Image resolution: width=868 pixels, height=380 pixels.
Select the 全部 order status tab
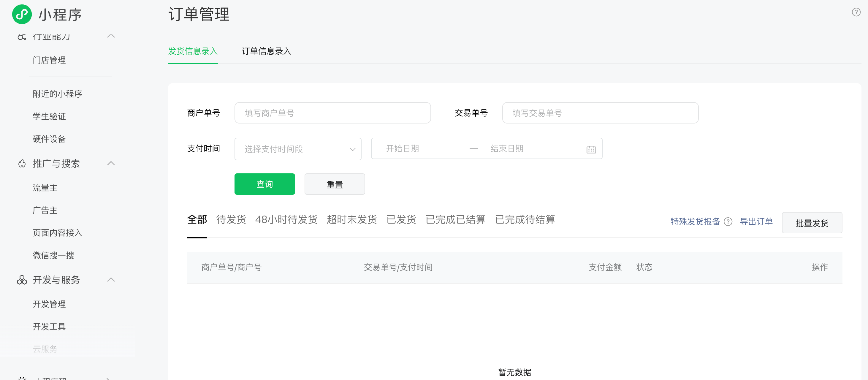tap(197, 220)
